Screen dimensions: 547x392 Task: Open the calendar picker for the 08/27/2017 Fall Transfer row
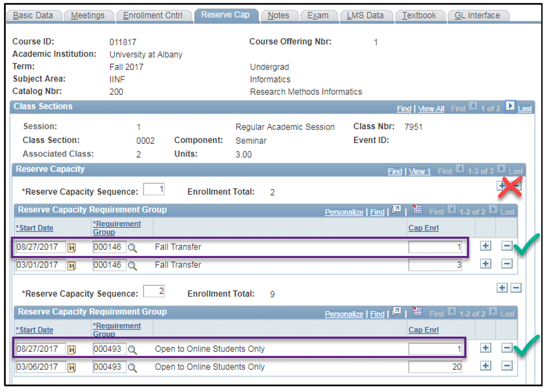coord(72,247)
